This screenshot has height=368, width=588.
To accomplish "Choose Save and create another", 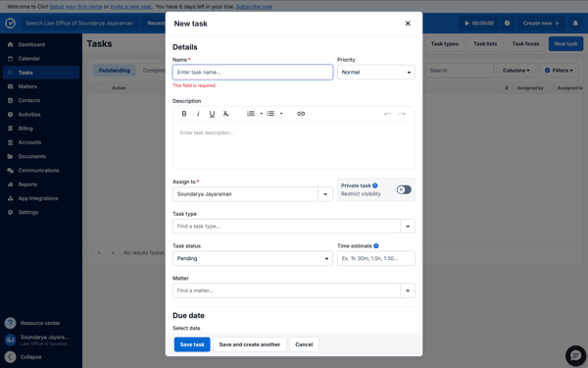I will [x=250, y=344].
